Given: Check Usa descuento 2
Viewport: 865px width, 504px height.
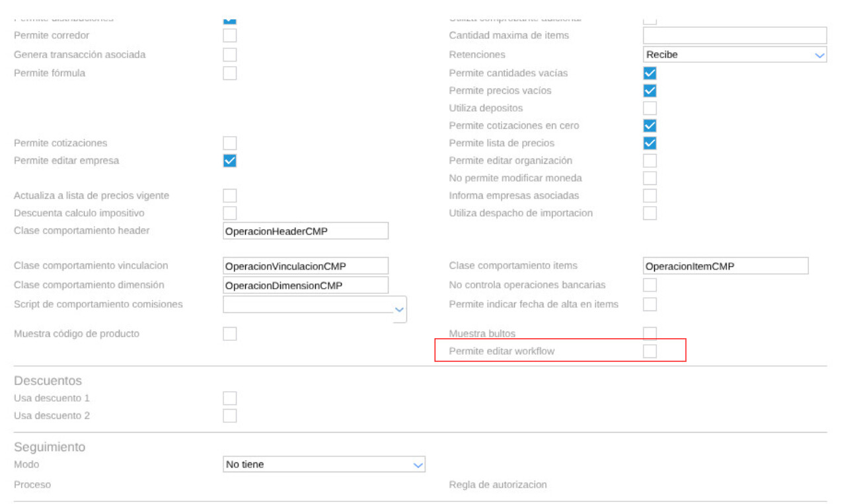Looking at the screenshot, I should pos(229,416).
